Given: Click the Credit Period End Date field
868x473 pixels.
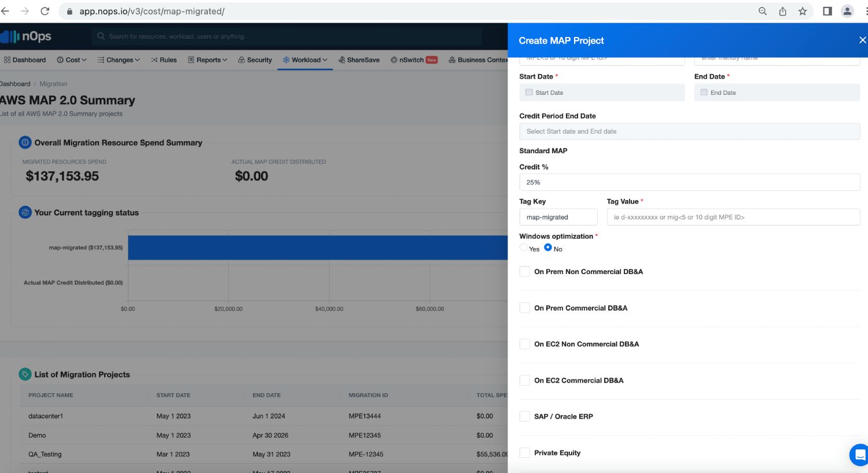Looking at the screenshot, I should (x=690, y=131).
